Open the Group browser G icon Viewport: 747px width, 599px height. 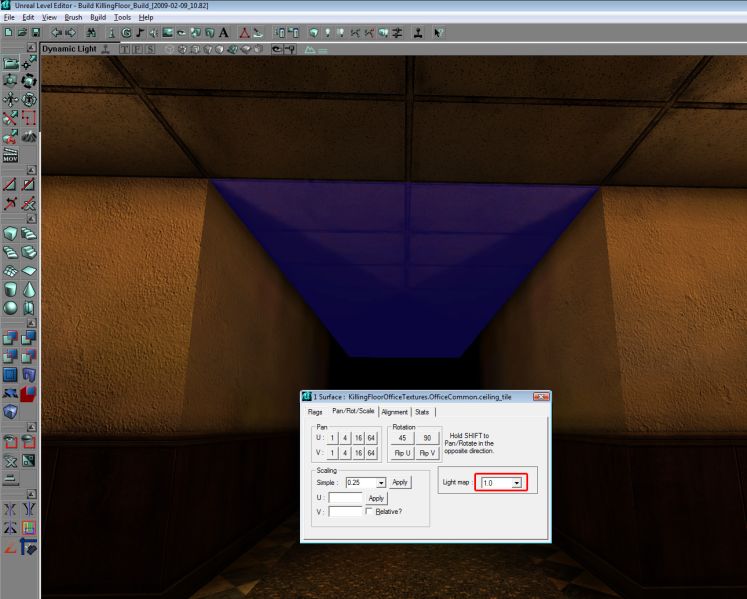126,32
